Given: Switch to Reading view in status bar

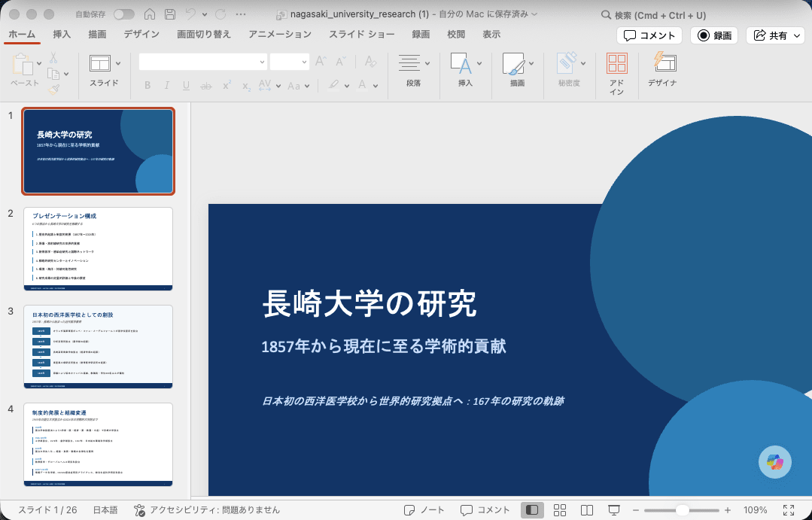Looking at the screenshot, I should coord(587,510).
